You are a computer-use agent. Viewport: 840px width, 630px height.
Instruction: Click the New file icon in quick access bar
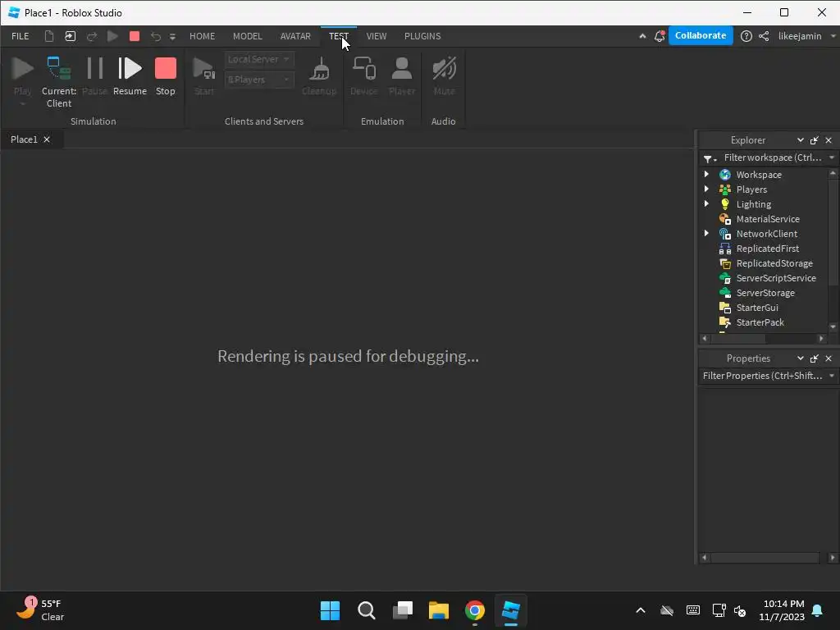(48, 36)
